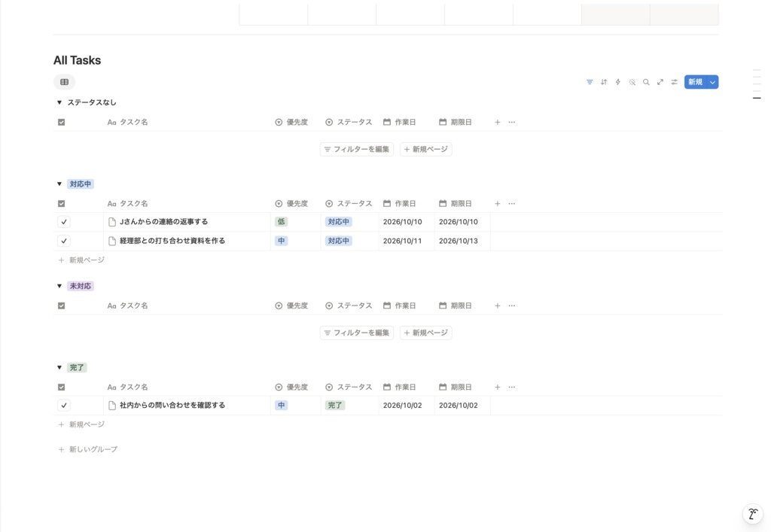Click フィルターを編集 in ステータスなし group
The image size is (771, 532).
356,149
